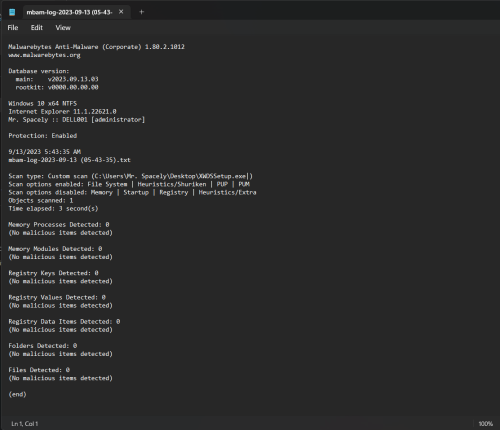
Task: Click the Scan options enabled line
Action: (129, 184)
